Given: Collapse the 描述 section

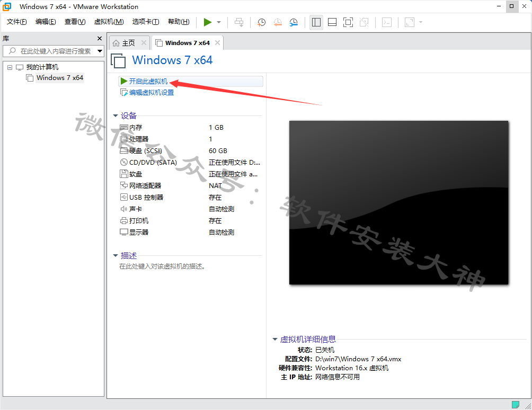Looking at the screenshot, I should 116,255.
